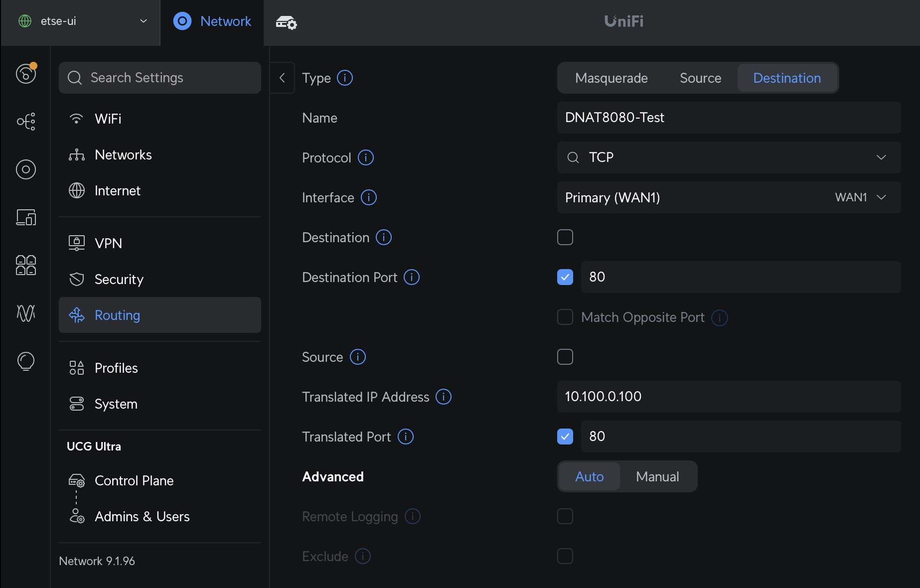920x588 pixels.
Task: Uncheck the Translated Port checkbox
Action: [565, 437]
